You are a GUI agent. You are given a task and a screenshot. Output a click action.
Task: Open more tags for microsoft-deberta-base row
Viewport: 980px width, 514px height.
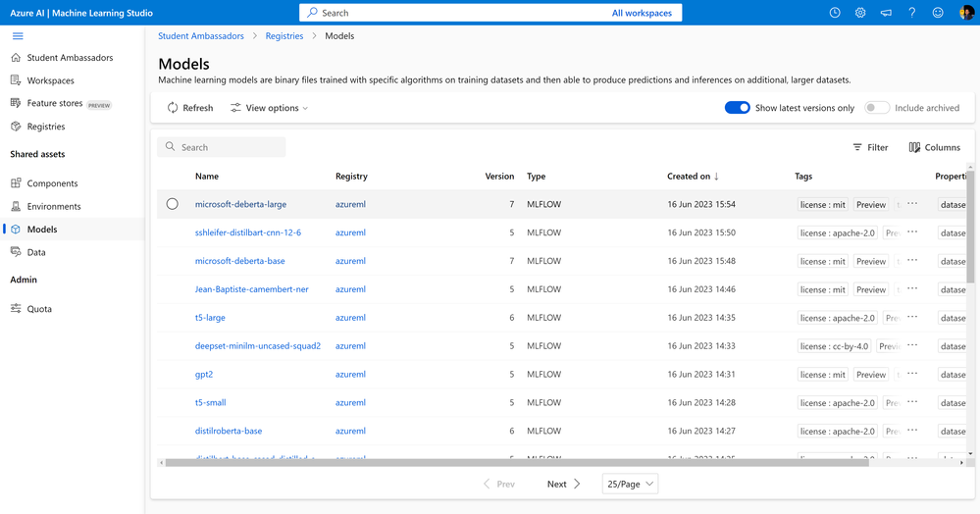tap(912, 260)
